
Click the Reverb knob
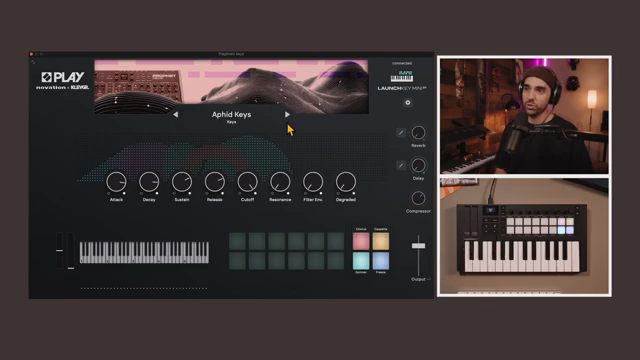tap(418, 133)
